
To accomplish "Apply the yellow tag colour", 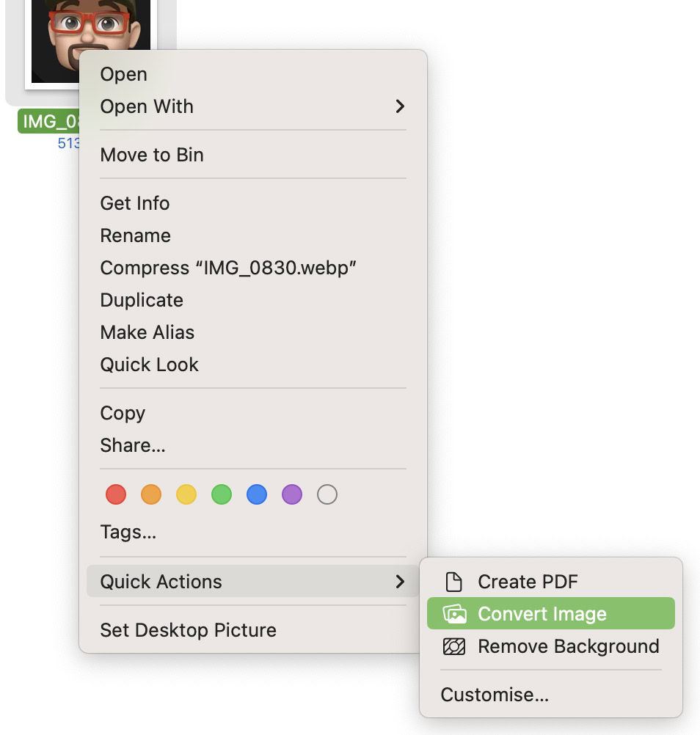I will [x=186, y=495].
